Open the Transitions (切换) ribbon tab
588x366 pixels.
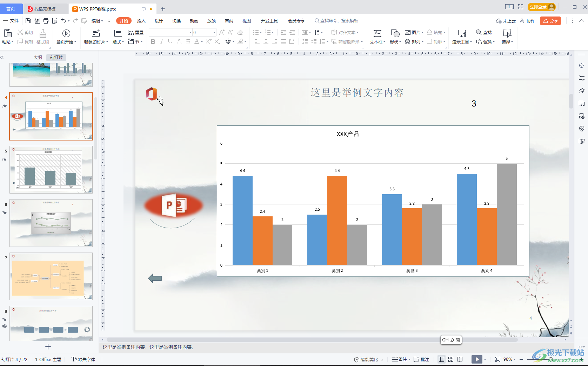[176, 21]
